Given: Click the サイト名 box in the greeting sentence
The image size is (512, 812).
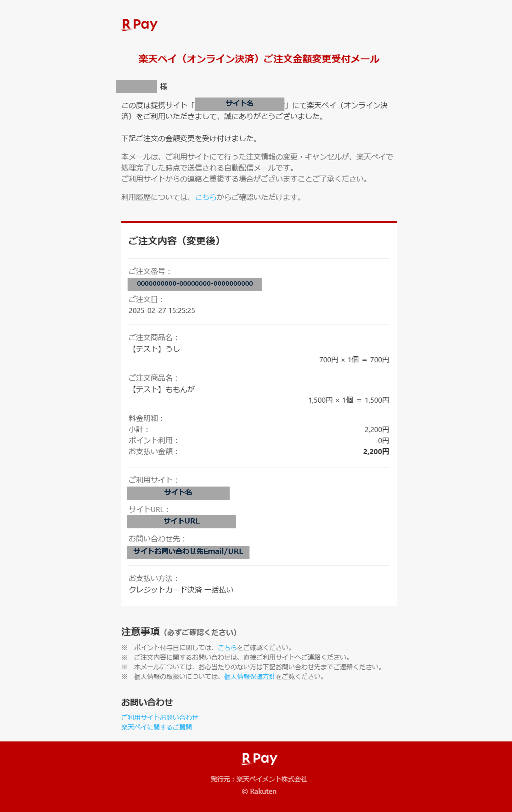Looking at the screenshot, I should (x=239, y=104).
